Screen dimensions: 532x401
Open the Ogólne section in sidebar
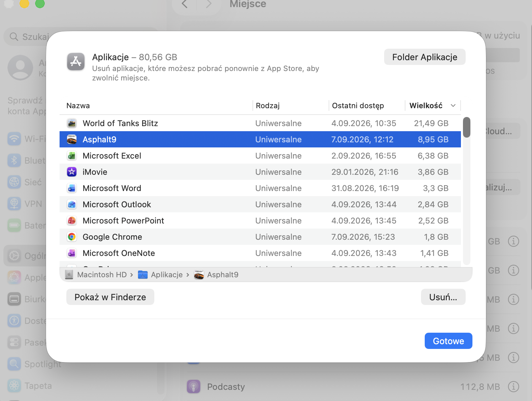pos(25,256)
